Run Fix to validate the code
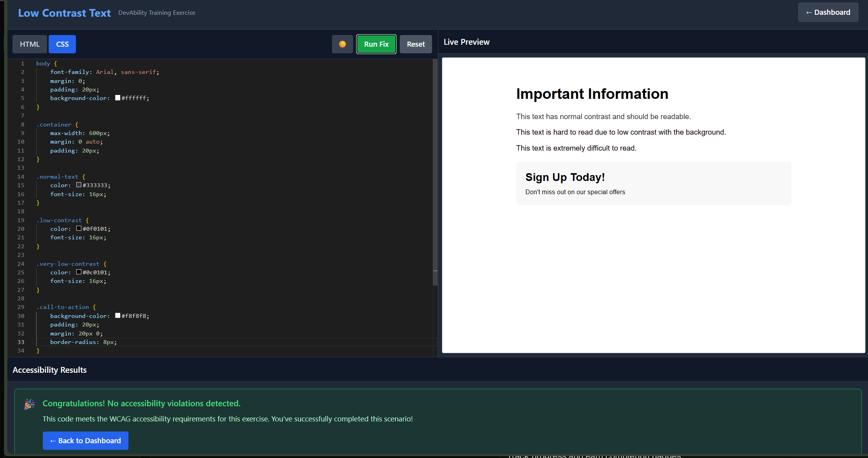868x458 pixels. click(x=376, y=44)
